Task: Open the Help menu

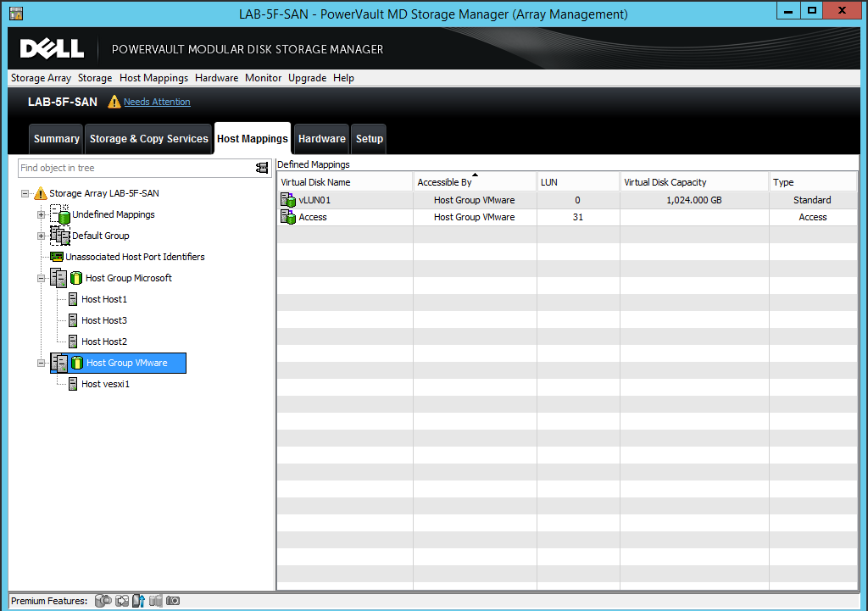Action: coord(343,78)
